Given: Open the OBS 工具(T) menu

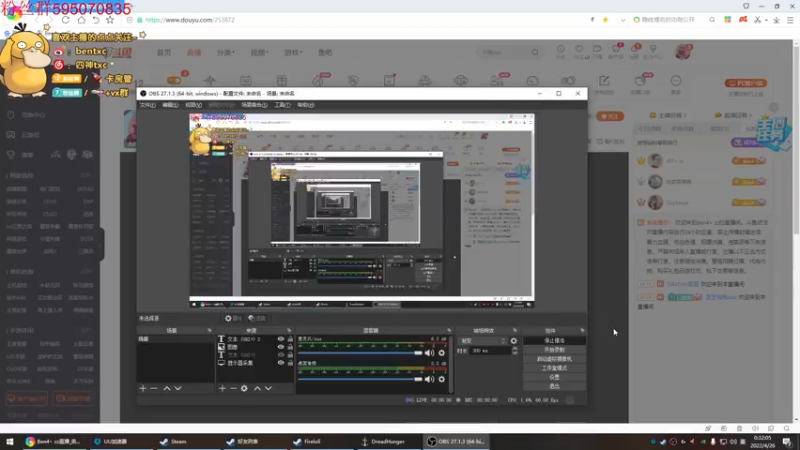Looking at the screenshot, I should (282, 105).
